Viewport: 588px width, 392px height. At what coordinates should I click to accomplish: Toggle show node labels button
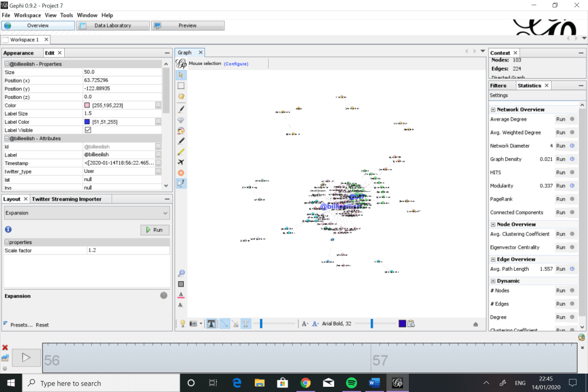tap(246, 324)
